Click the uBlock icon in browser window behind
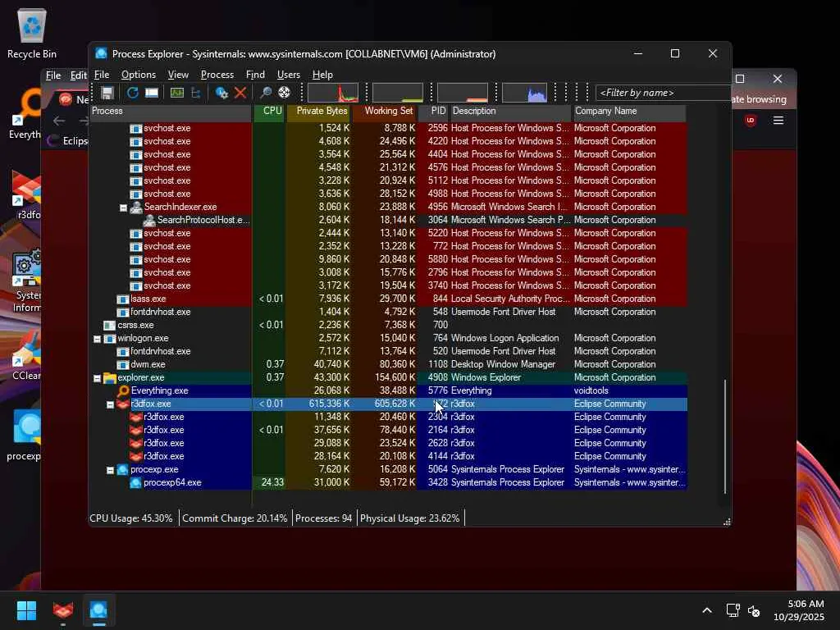 pyautogui.click(x=750, y=120)
